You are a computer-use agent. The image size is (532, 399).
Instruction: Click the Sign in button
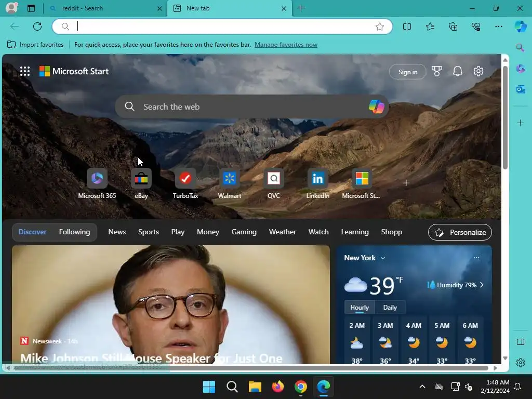point(408,72)
